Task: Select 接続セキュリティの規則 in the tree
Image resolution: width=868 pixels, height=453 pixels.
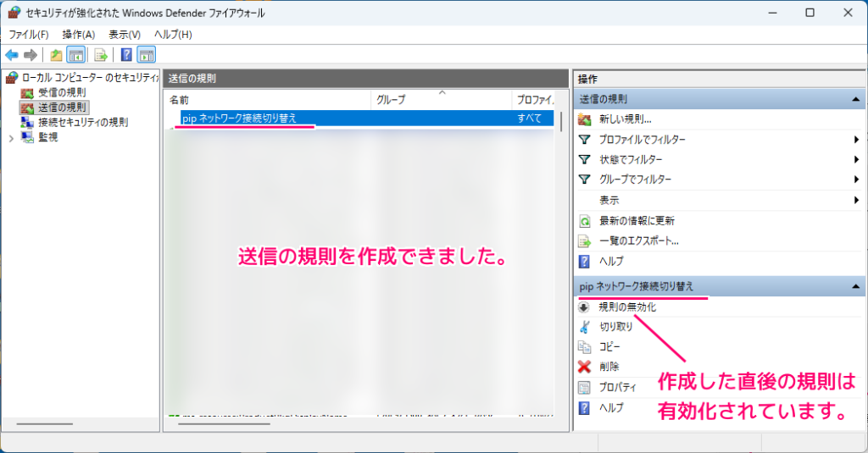Action: pos(83,122)
